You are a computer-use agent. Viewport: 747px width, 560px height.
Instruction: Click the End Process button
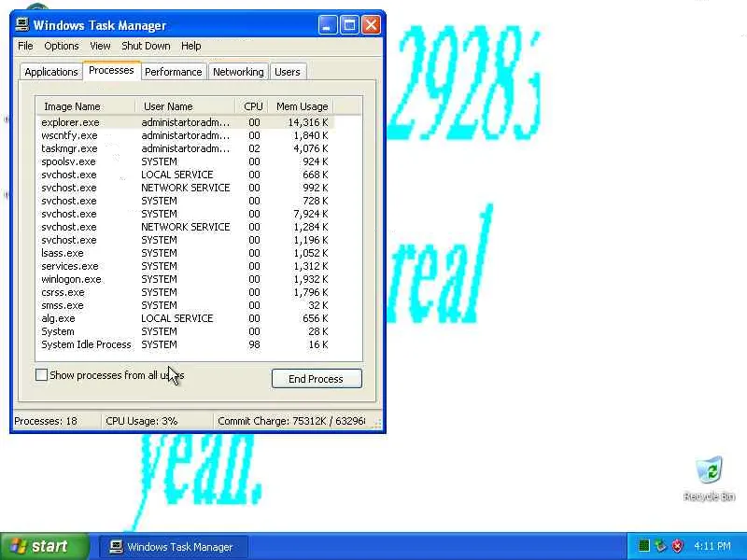pos(317,379)
